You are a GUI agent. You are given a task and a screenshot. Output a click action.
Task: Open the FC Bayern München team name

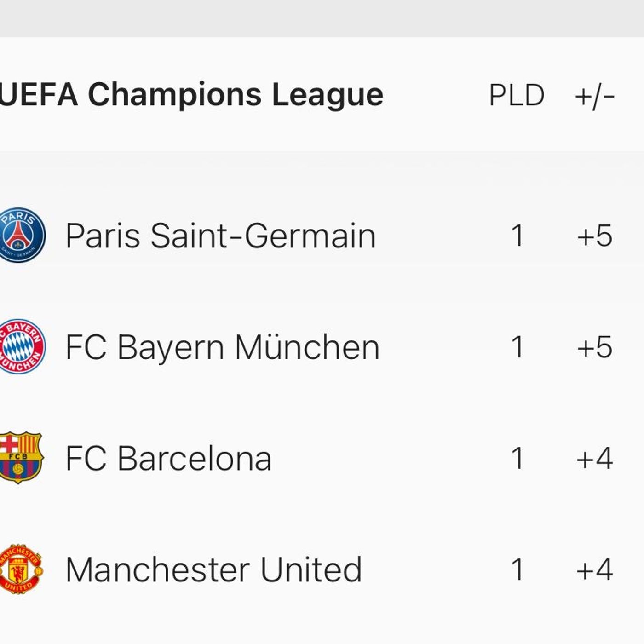click(x=223, y=346)
